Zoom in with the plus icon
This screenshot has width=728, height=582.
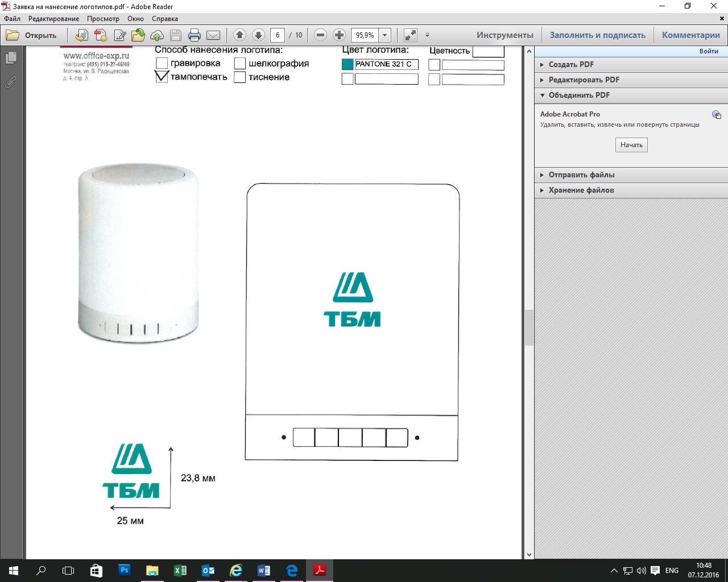(x=339, y=35)
